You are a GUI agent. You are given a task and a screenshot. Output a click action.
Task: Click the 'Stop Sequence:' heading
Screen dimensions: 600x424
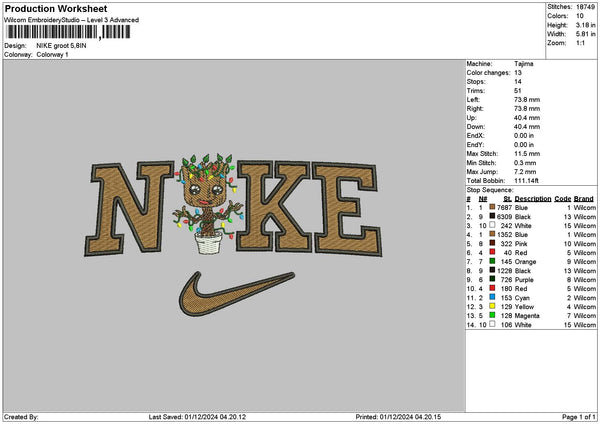(490, 190)
